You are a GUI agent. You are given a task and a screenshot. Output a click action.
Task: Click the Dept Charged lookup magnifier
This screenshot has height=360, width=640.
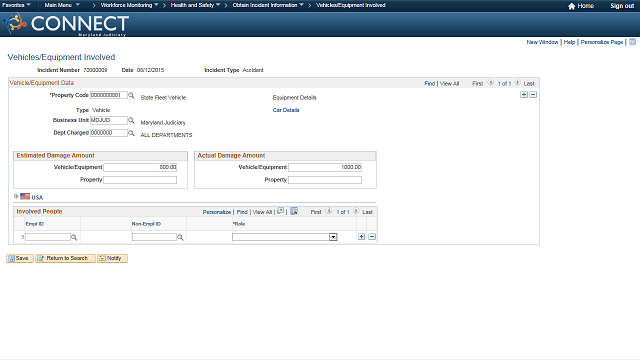(x=131, y=133)
